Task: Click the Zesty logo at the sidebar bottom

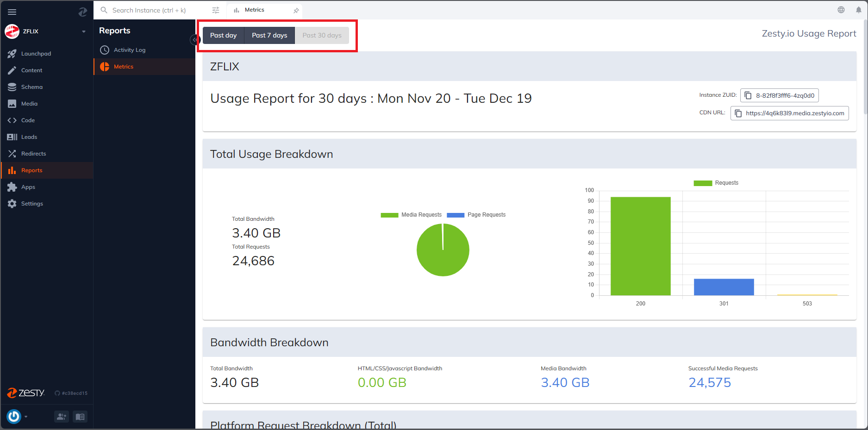Action: pyautogui.click(x=26, y=393)
